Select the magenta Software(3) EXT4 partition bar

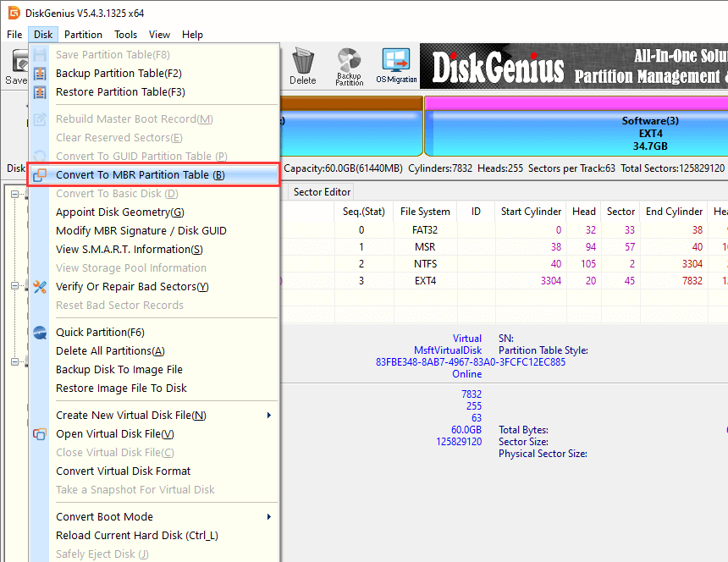(576, 134)
